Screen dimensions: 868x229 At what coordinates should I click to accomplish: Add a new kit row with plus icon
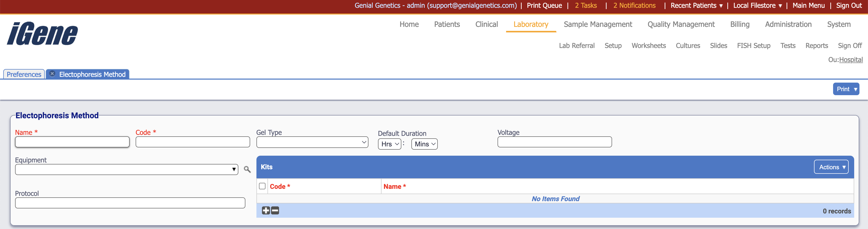(265, 210)
